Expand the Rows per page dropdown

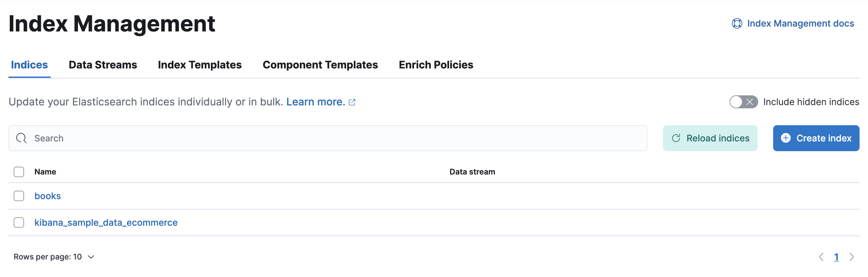point(54,257)
